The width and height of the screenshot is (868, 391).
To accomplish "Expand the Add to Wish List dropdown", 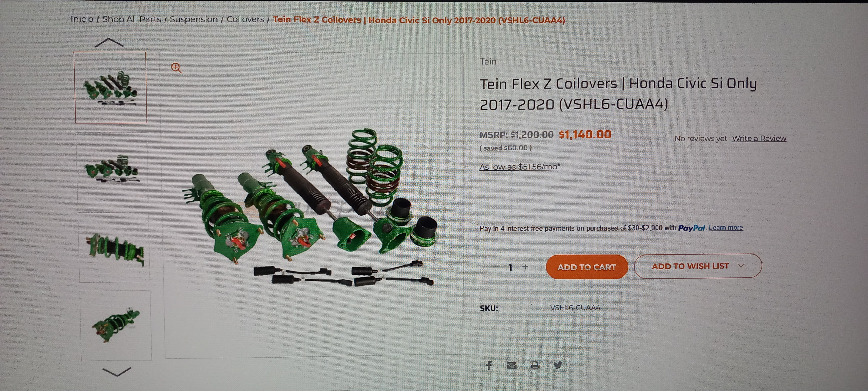I will pyautogui.click(x=698, y=266).
